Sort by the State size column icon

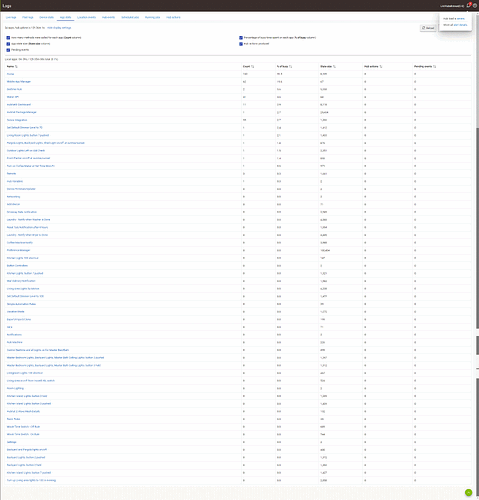334,67
